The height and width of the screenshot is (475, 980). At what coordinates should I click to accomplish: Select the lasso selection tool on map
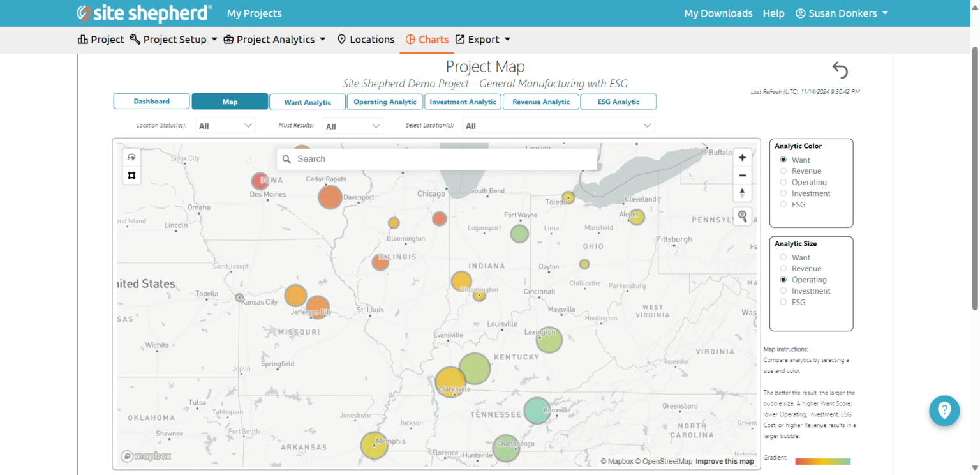click(x=131, y=157)
